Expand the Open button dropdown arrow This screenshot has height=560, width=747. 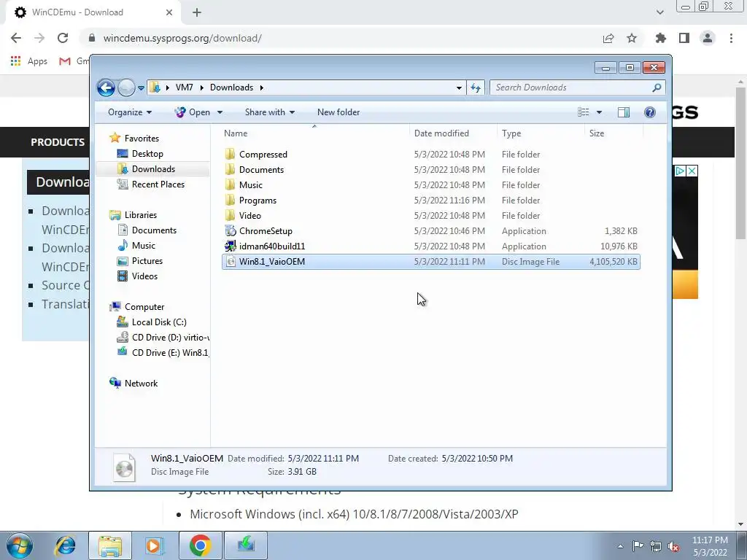pos(220,112)
